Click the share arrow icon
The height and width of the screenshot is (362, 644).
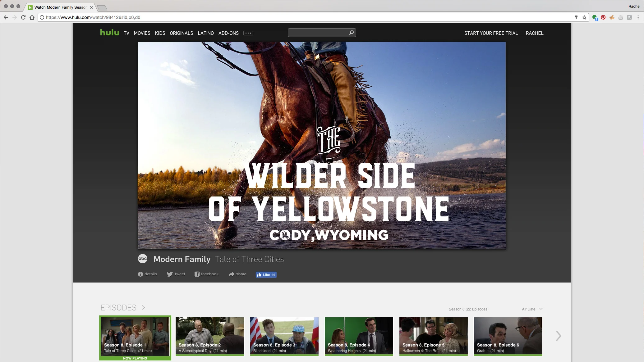click(x=232, y=274)
